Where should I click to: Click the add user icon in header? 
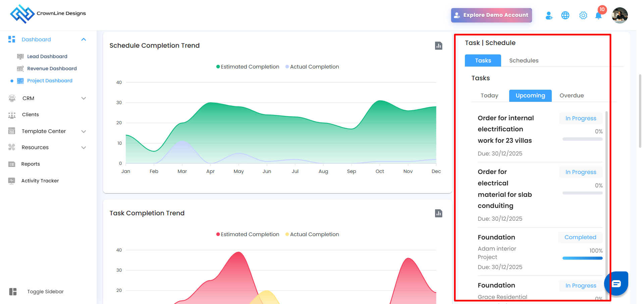[x=549, y=15]
